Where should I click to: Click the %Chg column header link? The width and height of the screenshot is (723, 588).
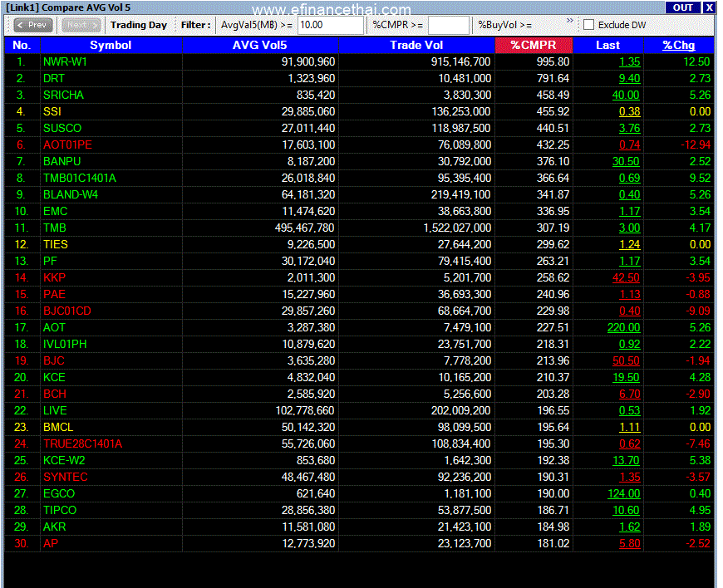pos(678,45)
